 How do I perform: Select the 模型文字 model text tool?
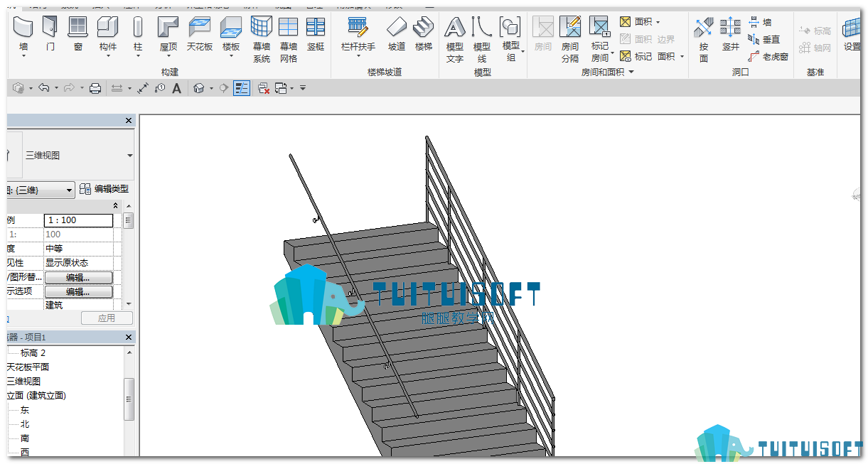[x=455, y=39]
